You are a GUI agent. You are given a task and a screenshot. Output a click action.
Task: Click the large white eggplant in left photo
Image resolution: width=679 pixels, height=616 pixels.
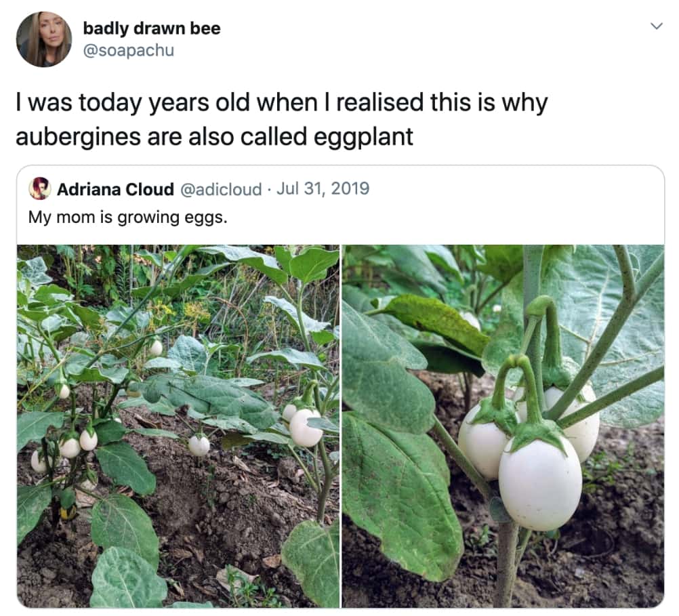click(x=306, y=428)
